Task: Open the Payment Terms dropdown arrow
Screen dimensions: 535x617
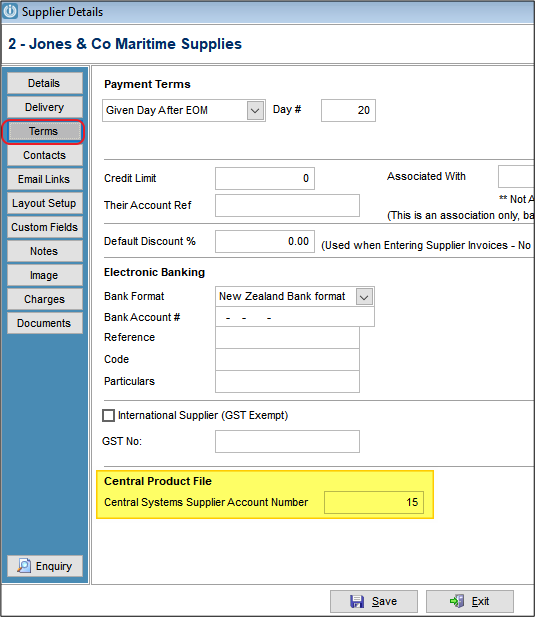Action: pos(255,111)
